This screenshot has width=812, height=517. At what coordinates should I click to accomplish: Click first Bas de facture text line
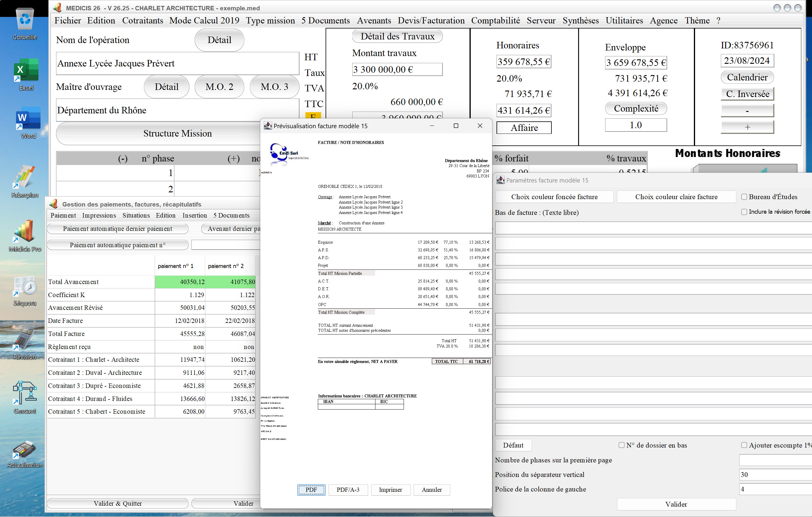(654, 228)
